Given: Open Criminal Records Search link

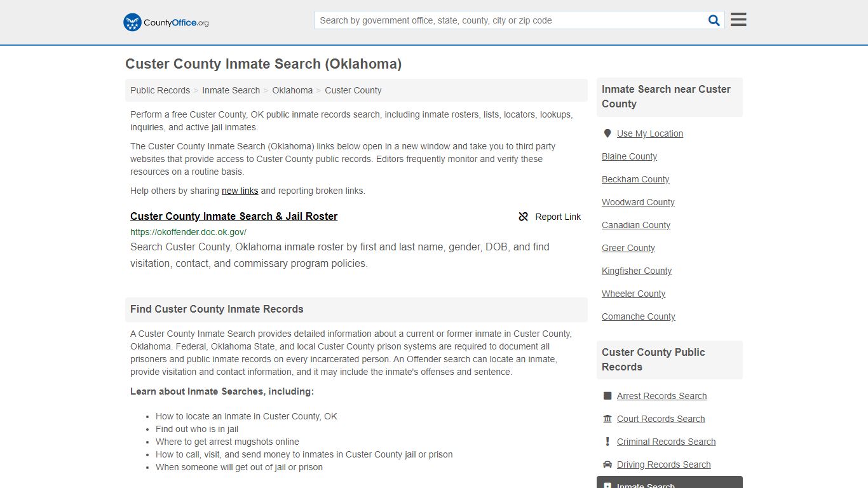Looking at the screenshot, I should [666, 442].
